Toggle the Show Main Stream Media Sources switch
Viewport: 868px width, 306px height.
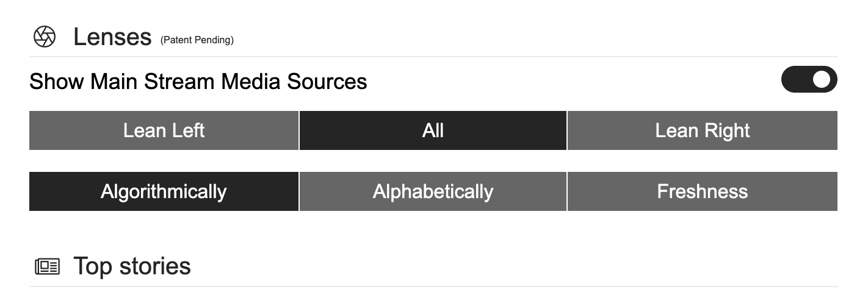[x=809, y=79]
